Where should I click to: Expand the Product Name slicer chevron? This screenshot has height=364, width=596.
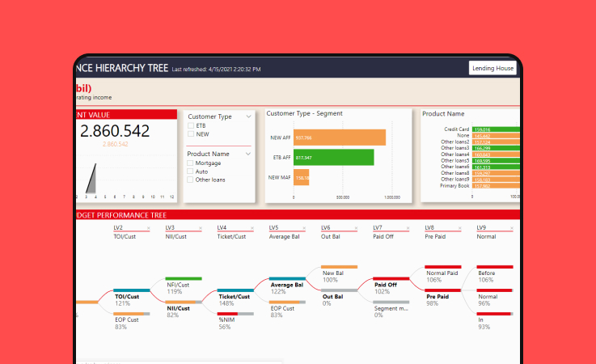coord(247,154)
